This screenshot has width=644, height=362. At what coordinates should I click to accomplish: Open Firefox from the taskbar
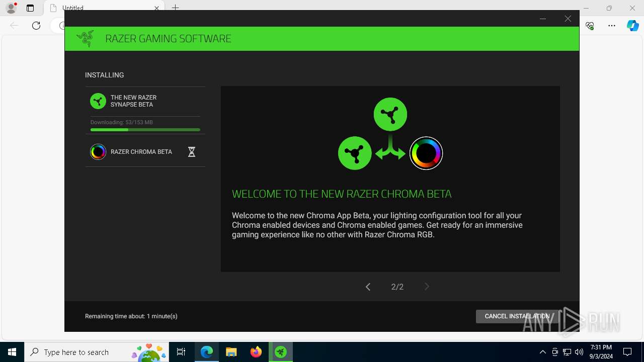(x=256, y=352)
